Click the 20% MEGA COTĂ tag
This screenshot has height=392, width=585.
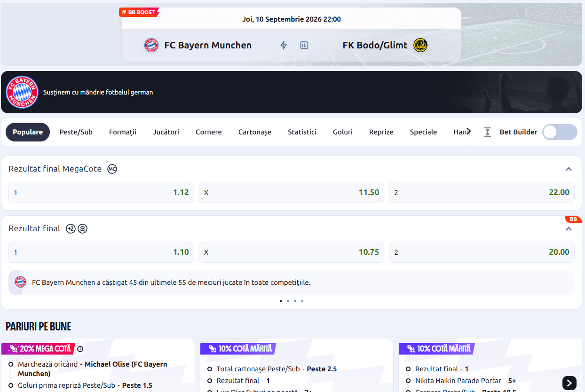click(x=39, y=349)
